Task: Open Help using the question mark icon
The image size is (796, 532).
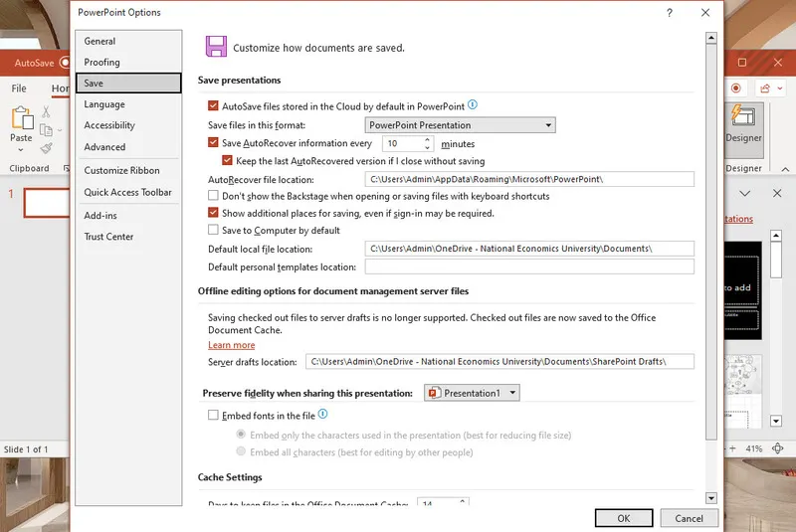Action: click(667, 13)
